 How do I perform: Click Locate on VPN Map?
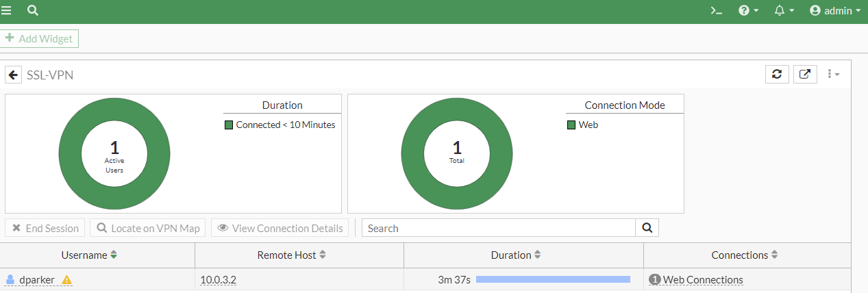(x=148, y=228)
